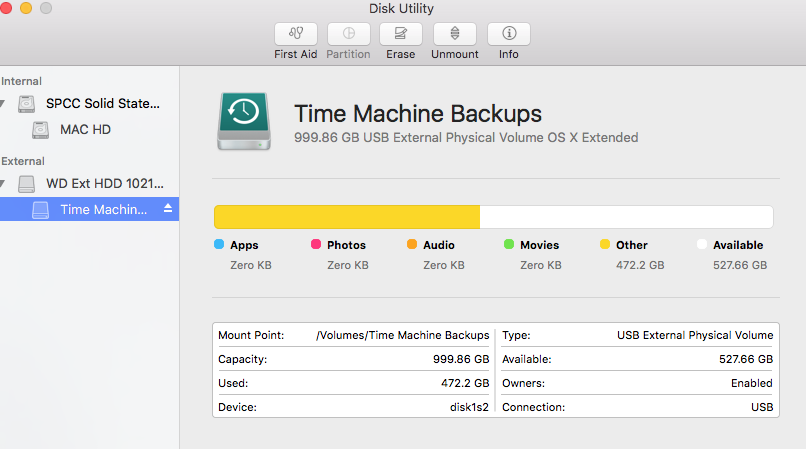Click the First Aid toolbar icon
806x449 pixels.
(296, 33)
